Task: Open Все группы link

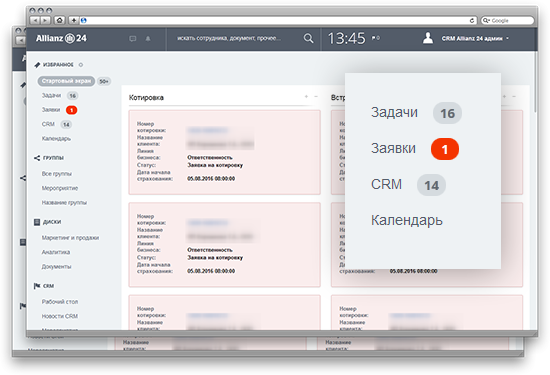Action: 56,174
